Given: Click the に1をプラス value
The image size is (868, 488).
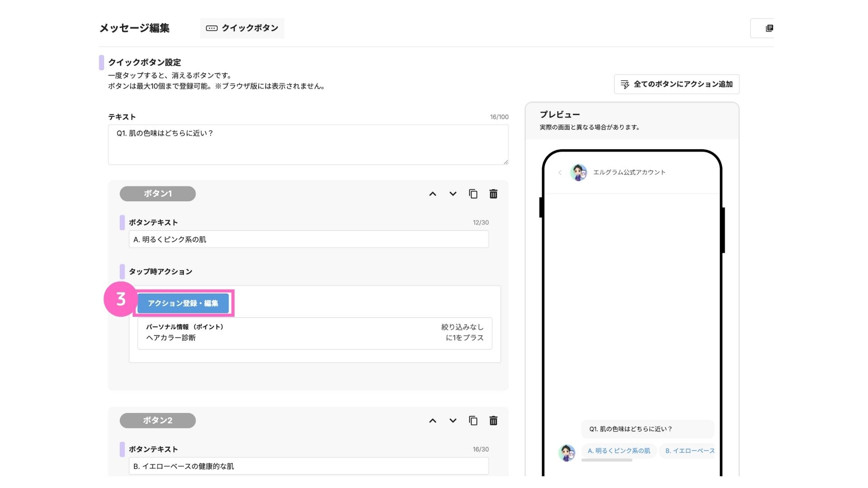Looking at the screenshot, I should 464,338.
